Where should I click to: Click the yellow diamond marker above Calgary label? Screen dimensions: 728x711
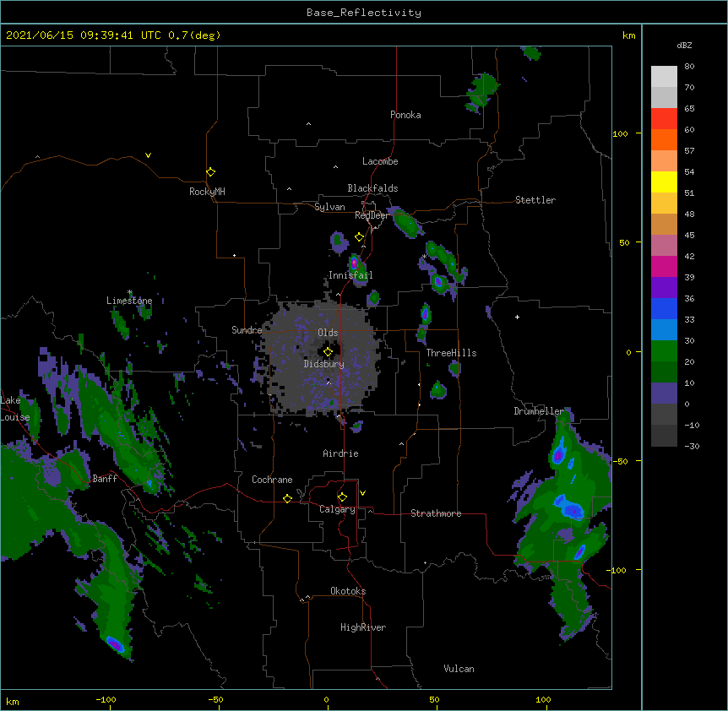click(x=342, y=497)
